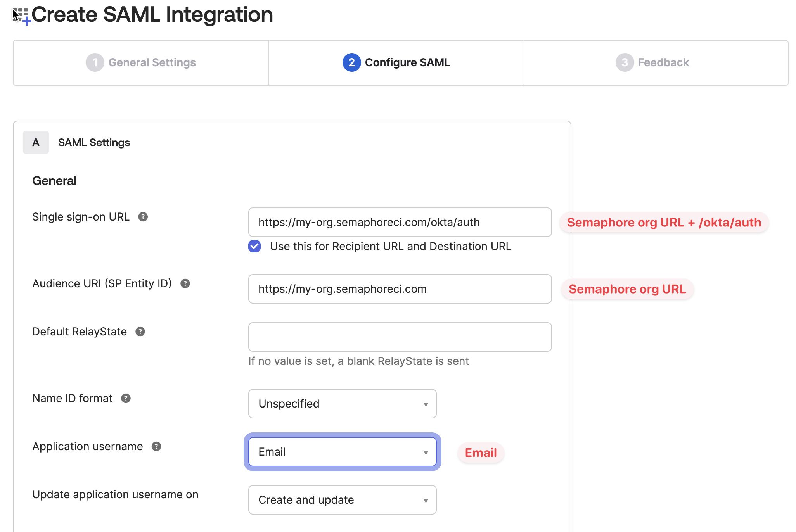This screenshot has height=532, width=796.
Task: Click the 'Single sign-on URL' label
Action: click(81, 217)
